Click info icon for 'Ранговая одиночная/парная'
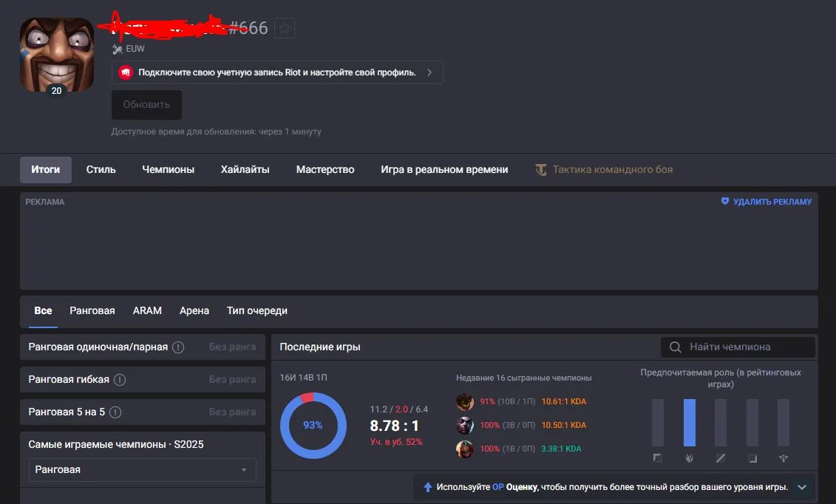Image resolution: width=836 pixels, height=504 pixels. 178,347
